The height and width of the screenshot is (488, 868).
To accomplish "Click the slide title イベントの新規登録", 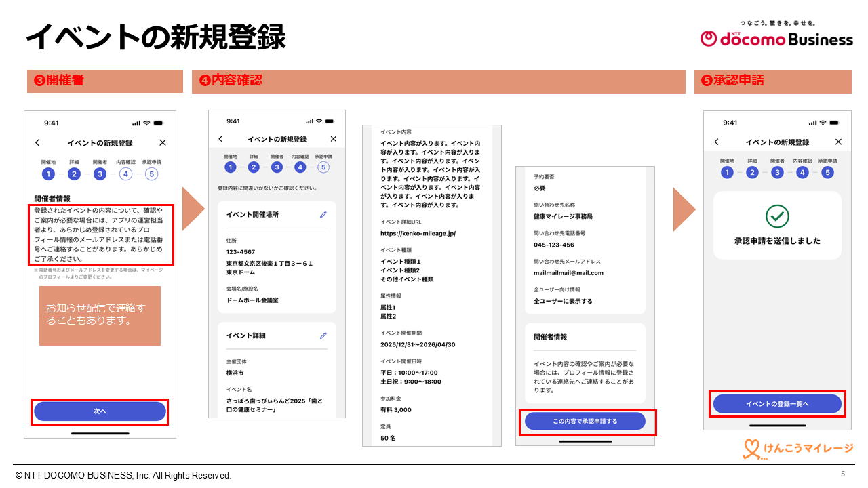I will 155,37.
